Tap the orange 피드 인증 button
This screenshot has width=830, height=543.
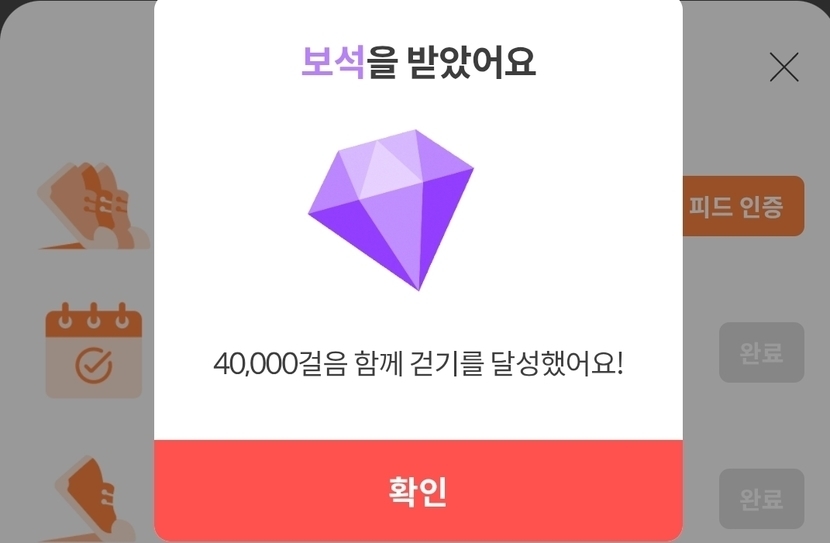pyautogui.click(x=743, y=206)
